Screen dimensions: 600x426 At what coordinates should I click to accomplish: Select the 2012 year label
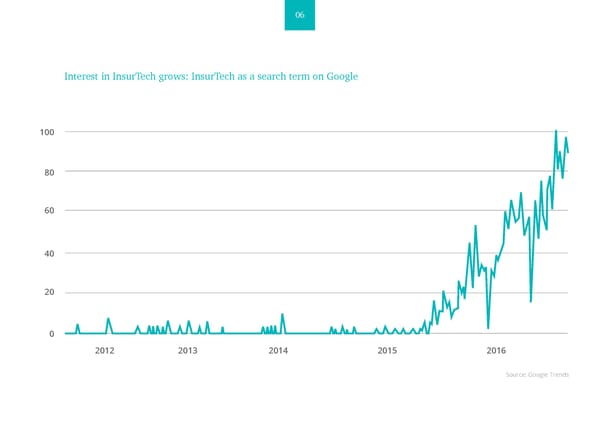pyautogui.click(x=104, y=350)
